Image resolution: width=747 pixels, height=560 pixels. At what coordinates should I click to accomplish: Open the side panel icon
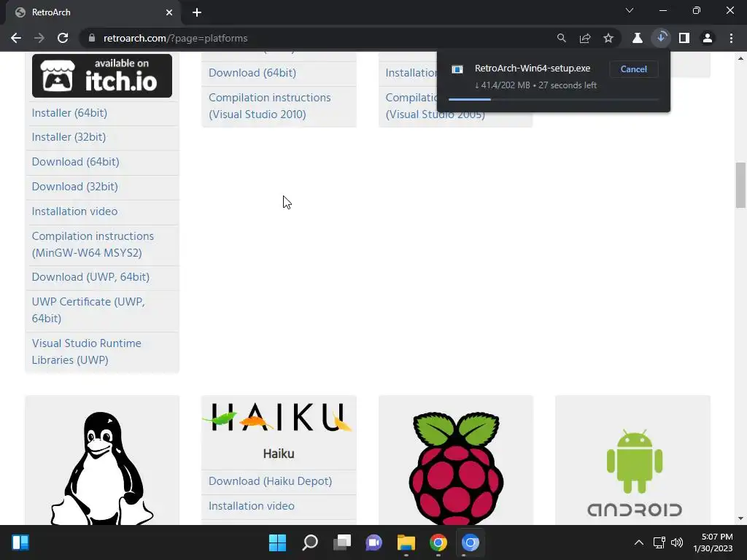click(684, 38)
